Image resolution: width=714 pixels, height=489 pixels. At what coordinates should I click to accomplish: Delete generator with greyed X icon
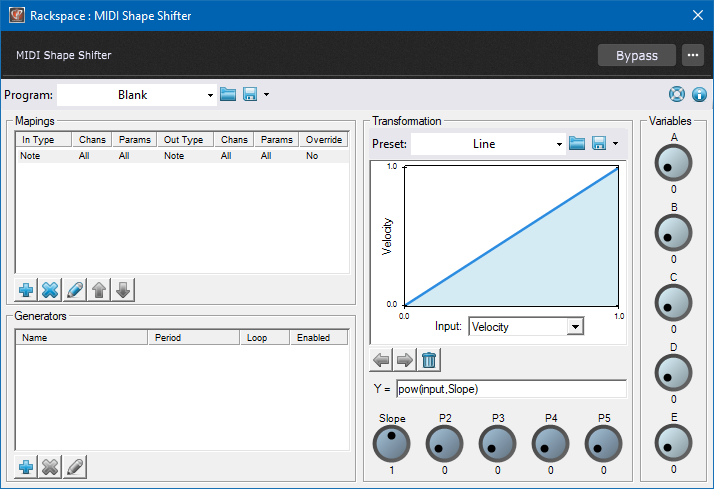click(50, 467)
